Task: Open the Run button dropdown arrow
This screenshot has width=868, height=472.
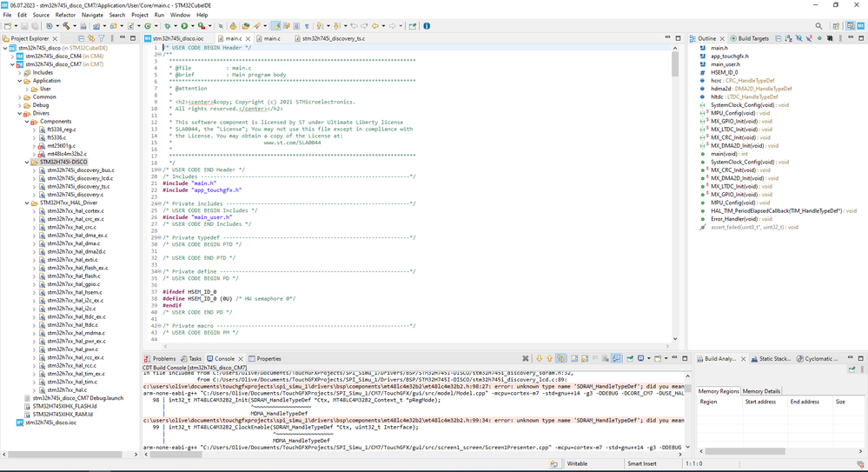Action: point(192,26)
